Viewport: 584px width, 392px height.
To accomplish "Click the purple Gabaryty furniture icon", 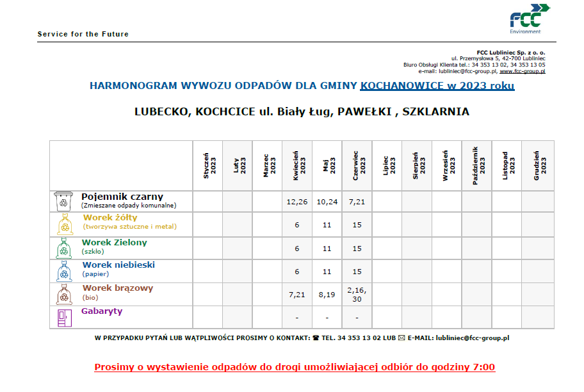I will point(63,316).
